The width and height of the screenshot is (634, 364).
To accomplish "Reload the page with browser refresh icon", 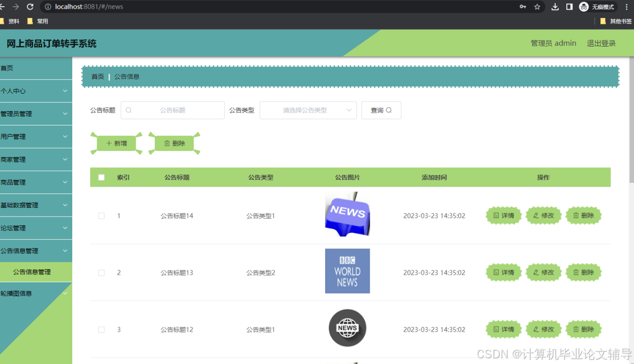I will tap(30, 7).
